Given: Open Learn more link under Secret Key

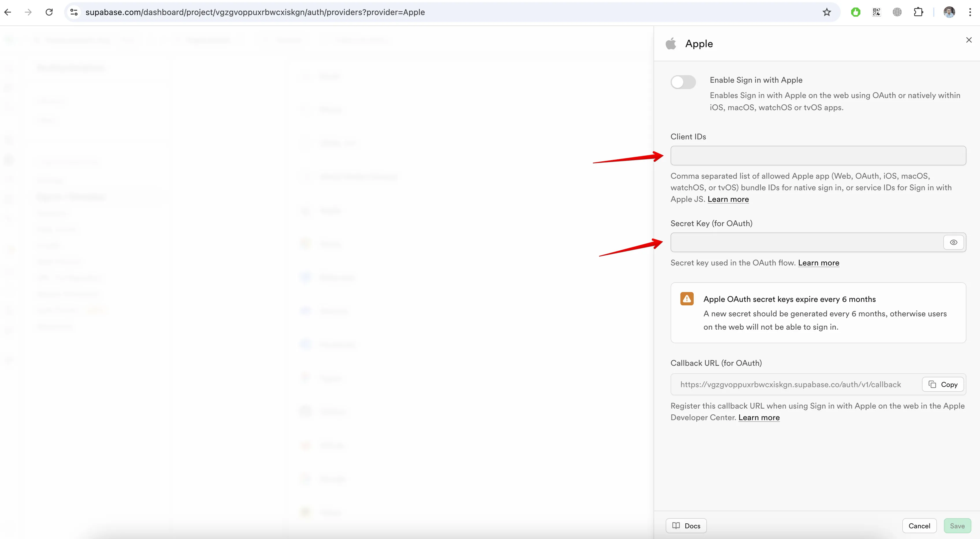Looking at the screenshot, I should [819, 263].
